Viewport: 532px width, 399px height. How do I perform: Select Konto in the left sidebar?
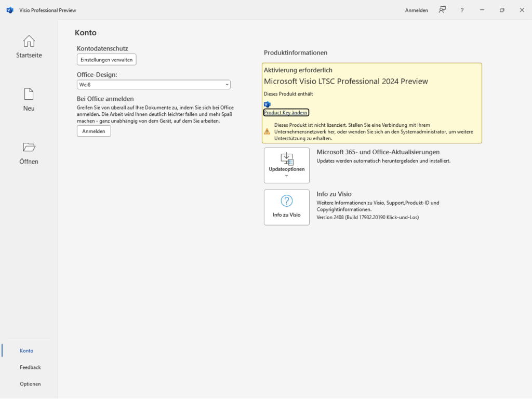[x=26, y=351]
